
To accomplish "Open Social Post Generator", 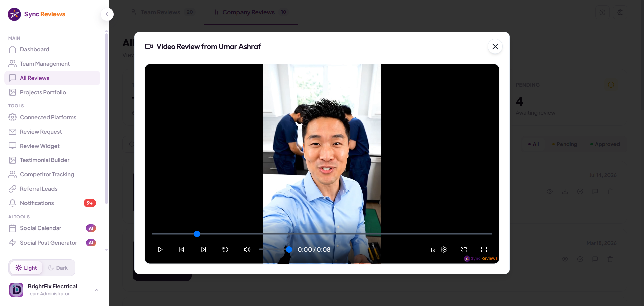I will tap(52, 243).
